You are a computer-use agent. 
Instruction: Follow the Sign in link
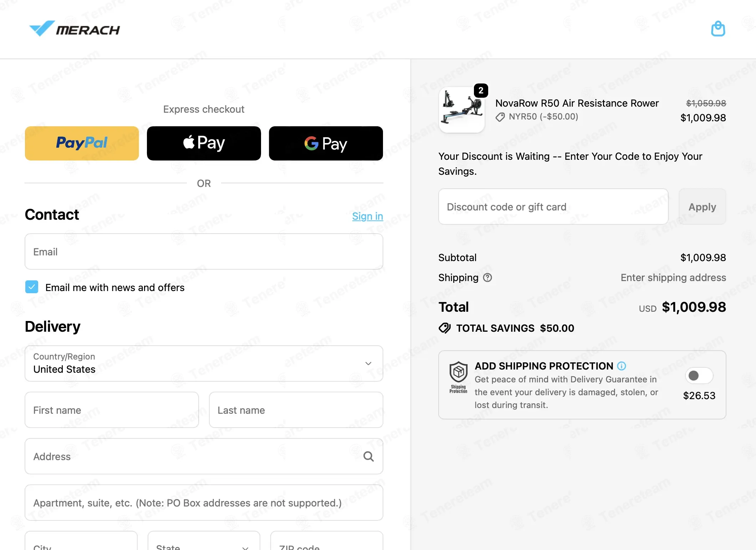click(368, 216)
